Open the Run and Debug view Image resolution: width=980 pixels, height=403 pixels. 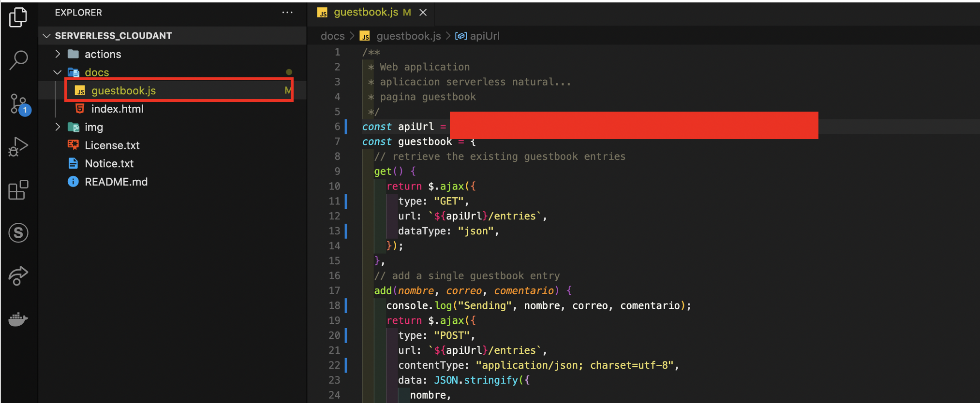pyautogui.click(x=18, y=146)
